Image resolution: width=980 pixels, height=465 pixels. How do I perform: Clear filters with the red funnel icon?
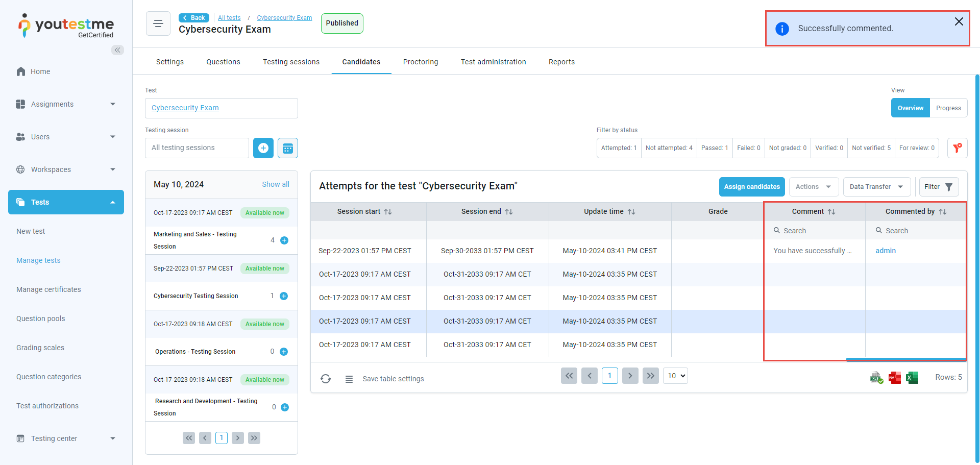click(x=958, y=148)
